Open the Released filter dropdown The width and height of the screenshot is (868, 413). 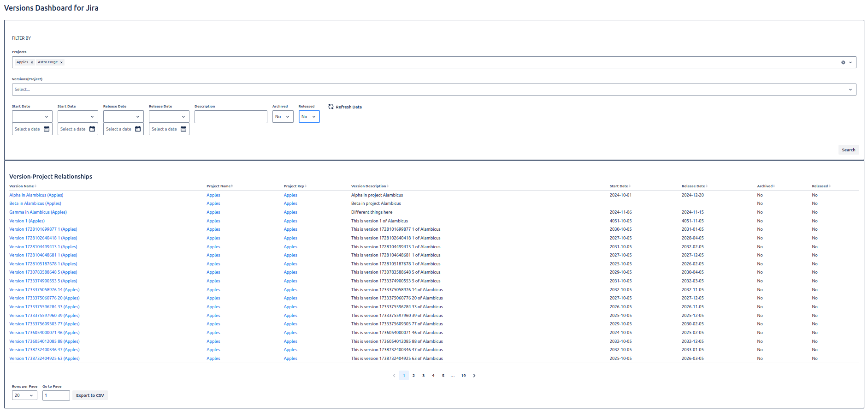309,117
